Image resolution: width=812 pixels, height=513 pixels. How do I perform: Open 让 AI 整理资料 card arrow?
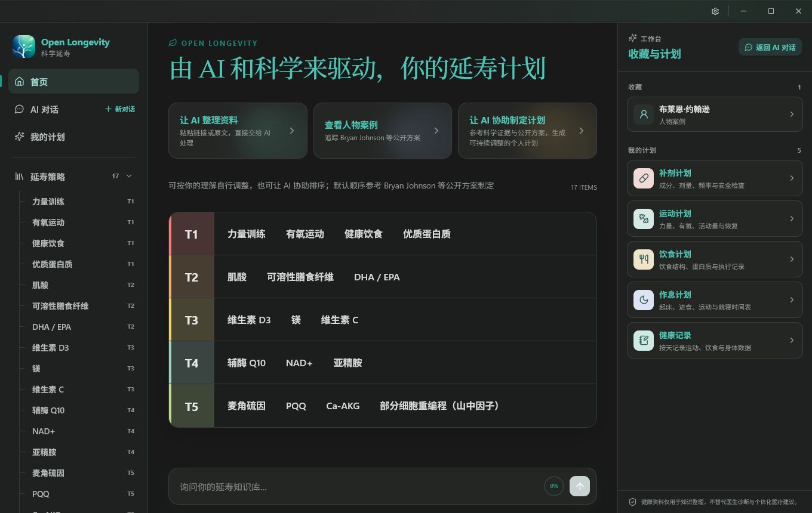point(291,131)
